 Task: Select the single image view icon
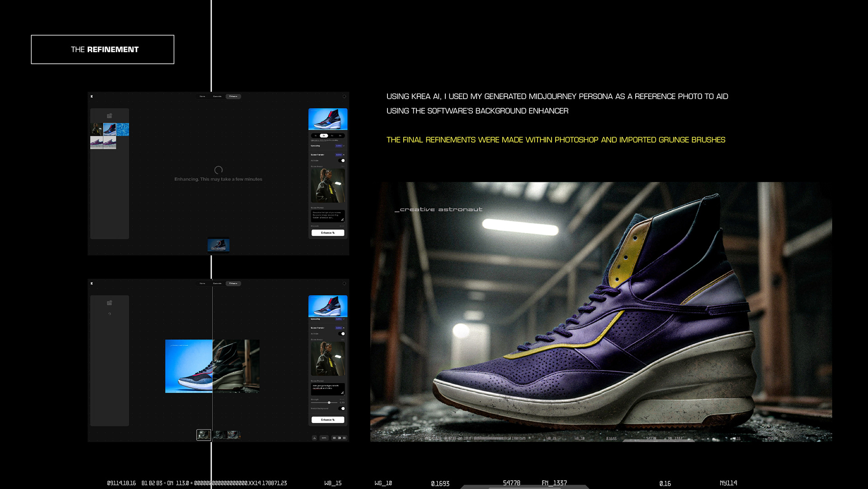334,438
